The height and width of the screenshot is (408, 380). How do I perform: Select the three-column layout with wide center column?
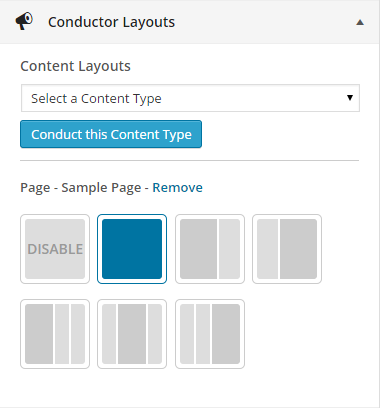click(132, 334)
